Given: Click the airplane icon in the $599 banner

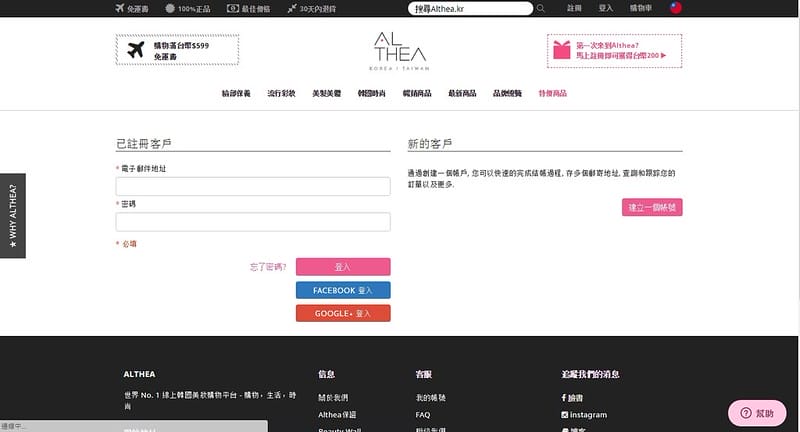Looking at the screenshot, I should pyautogui.click(x=136, y=50).
